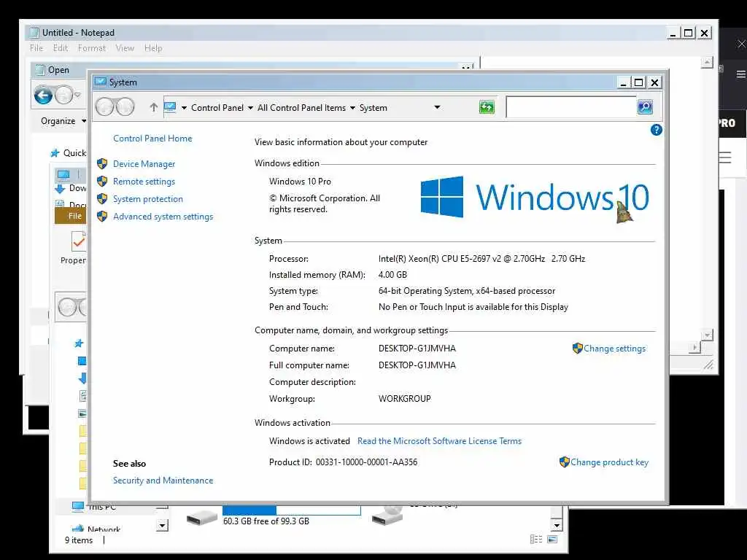
Task: Click the search magnifier icon in System window
Action: point(645,107)
